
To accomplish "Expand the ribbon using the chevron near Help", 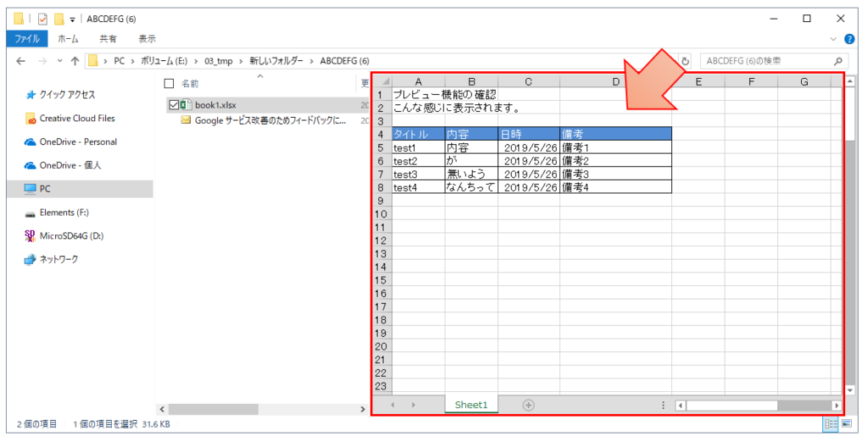I will point(833,39).
